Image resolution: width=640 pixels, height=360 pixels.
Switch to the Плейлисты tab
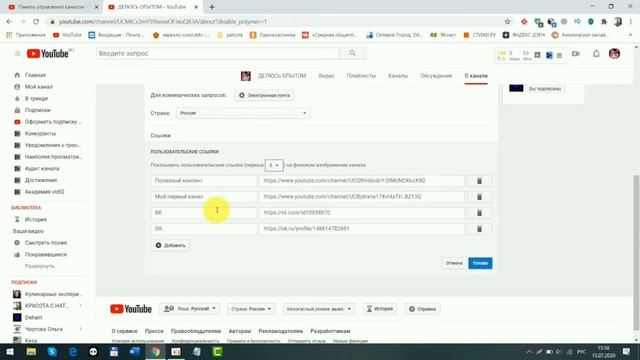361,76
